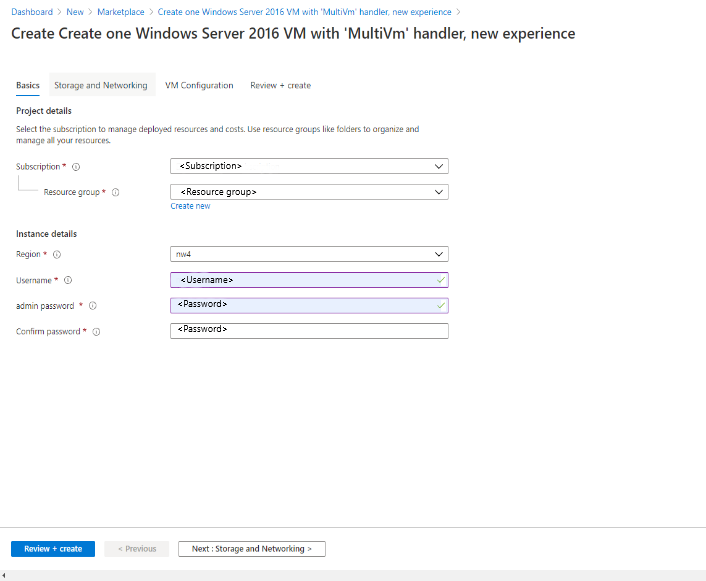This screenshot has height=581, width=706.
Task: Click the Project details heading
Action: click(x=44, y=111)
